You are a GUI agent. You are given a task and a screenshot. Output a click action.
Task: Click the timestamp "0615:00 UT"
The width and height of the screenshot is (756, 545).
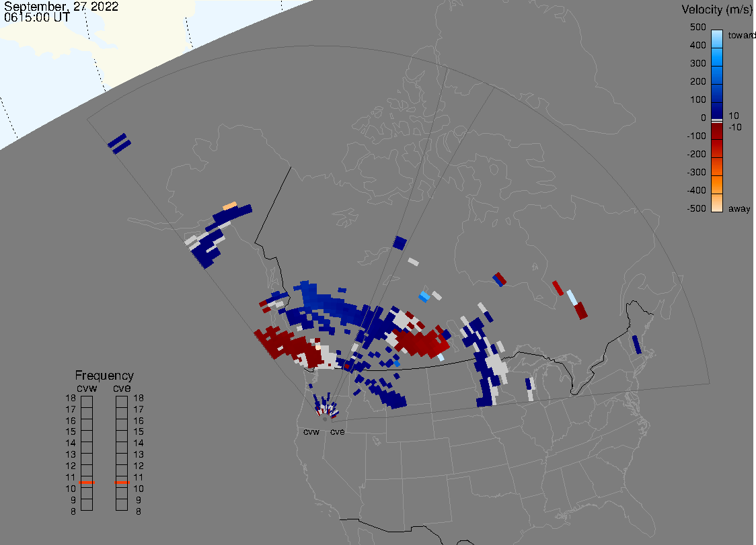[37, 17]
